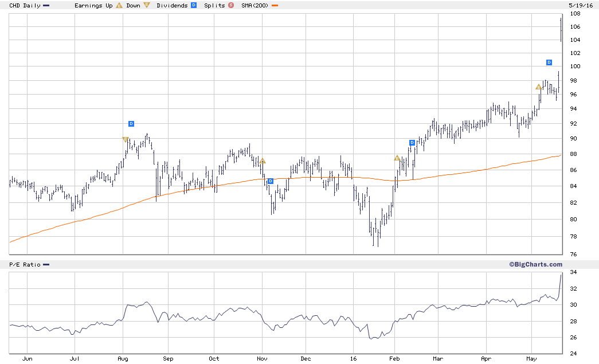Select the May dividend D marker
This screenshot has height=364, width=599.
549,62
